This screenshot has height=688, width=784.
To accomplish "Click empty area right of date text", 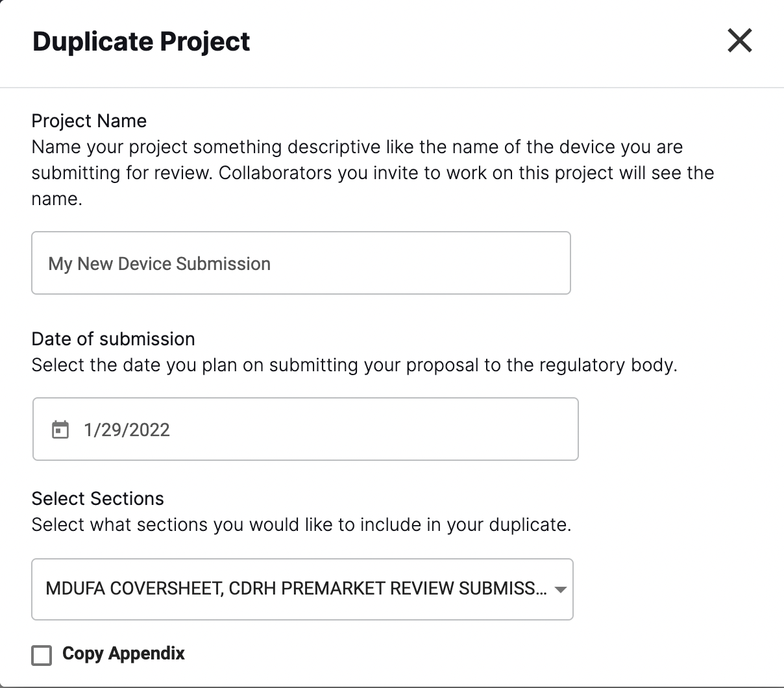I will tap(370, 429).
